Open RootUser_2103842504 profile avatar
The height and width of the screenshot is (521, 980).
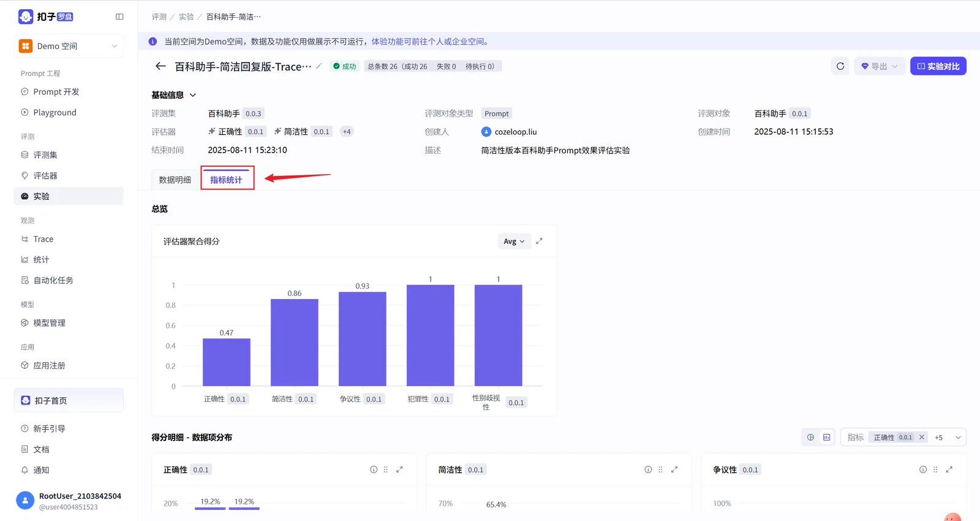(x=25, y=501)
